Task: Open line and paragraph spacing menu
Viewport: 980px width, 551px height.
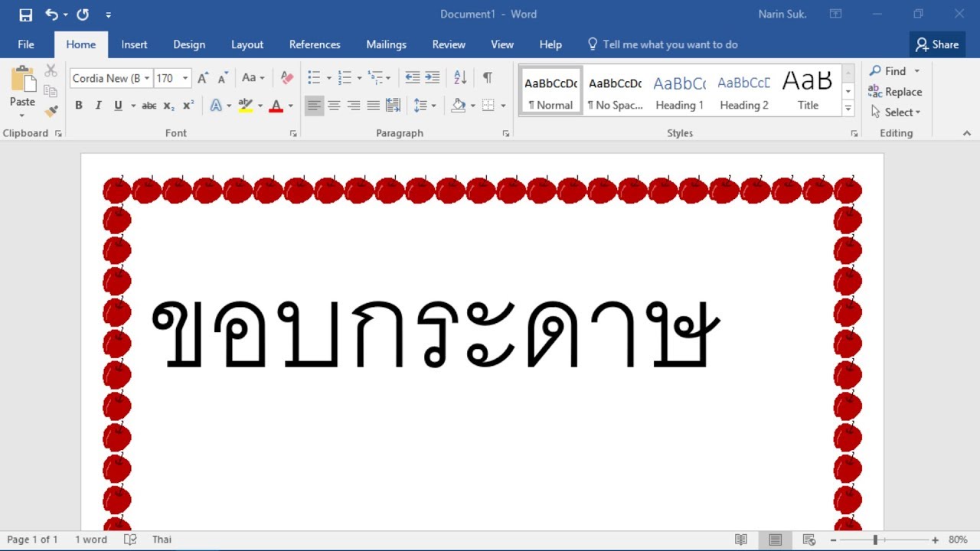Action: [x=424, y=106]
